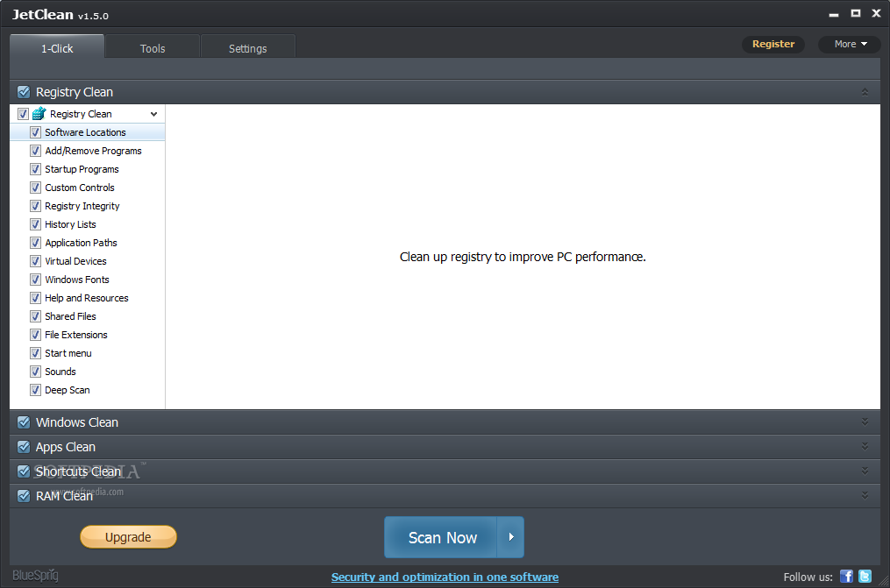The image size is (890, 588).
Task: Disable Help and Resources checkbox
Action: 35,298
